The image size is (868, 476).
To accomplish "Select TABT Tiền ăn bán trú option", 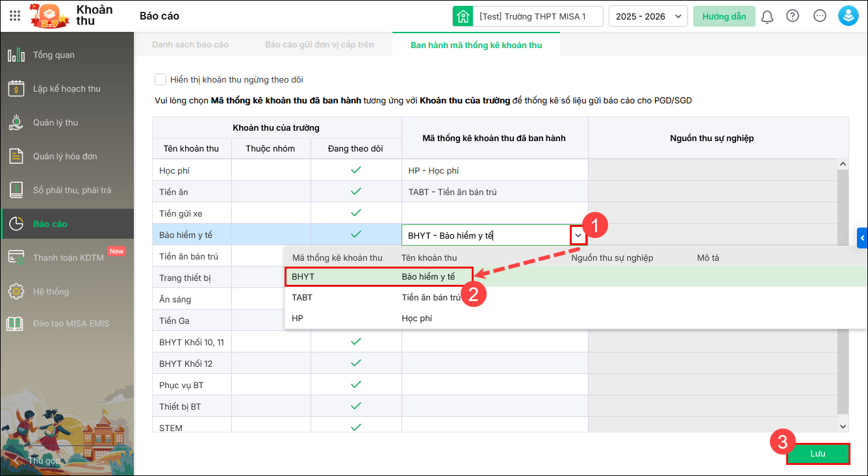I will click(x=377, y=298).
